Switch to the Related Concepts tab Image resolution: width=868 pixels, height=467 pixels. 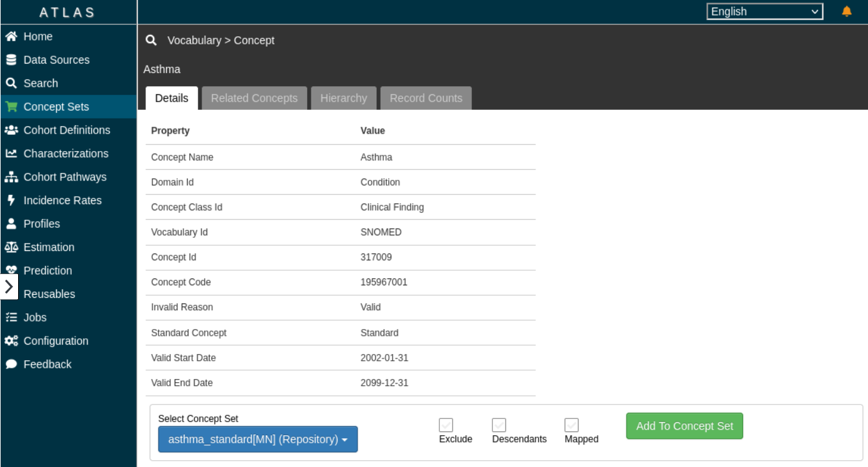click(x=254, y=98)
